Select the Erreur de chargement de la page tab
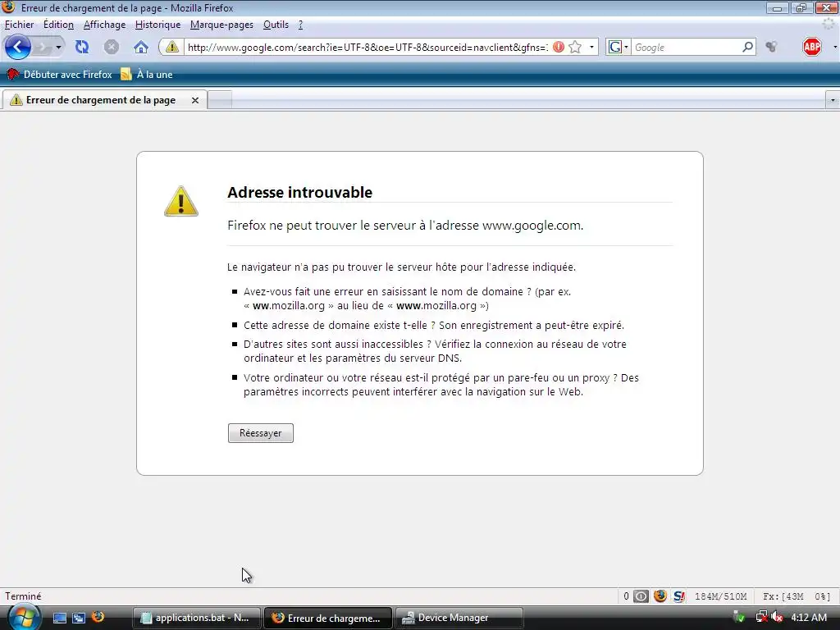Viewport: 840px width, 630px height. pyautogui.click(x=103, y=100)
